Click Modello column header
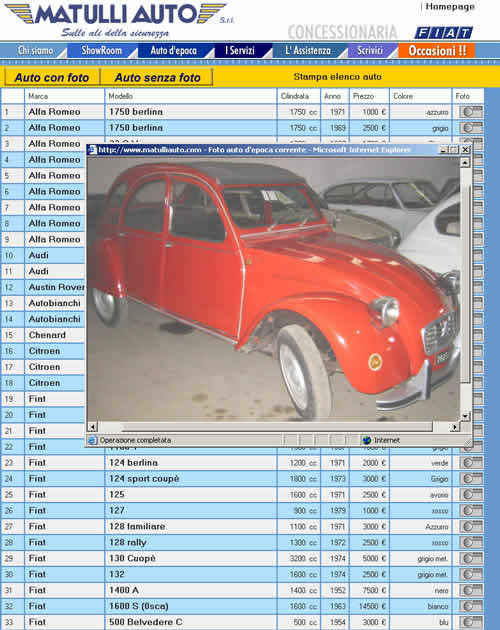The width and height of the screenshot is (500, 630). (x=121, y=96)
